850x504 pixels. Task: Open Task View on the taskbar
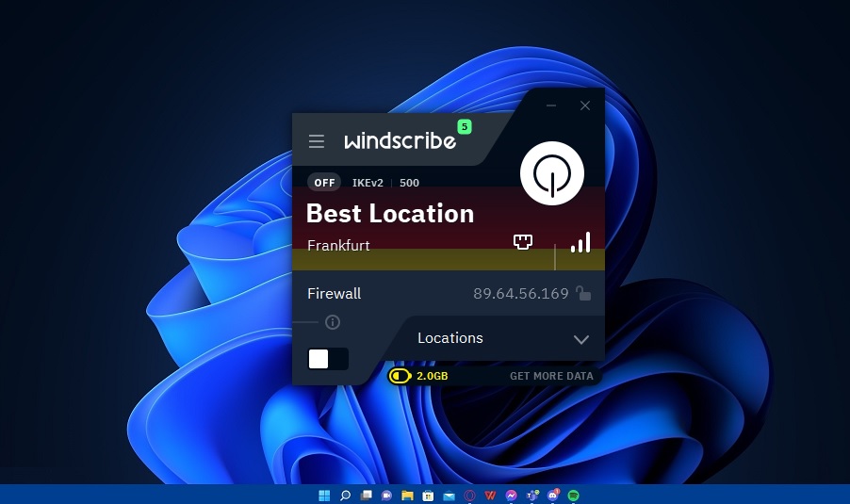tap(366, 496)
